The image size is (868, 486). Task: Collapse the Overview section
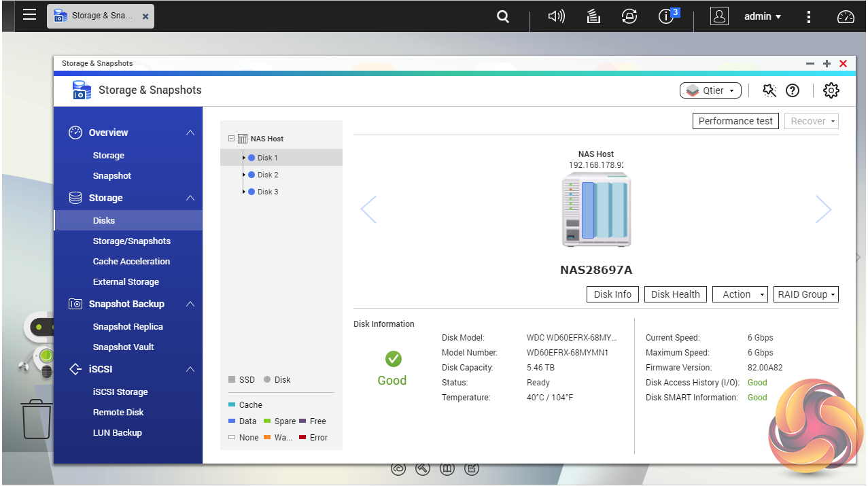tap(190, 133)
